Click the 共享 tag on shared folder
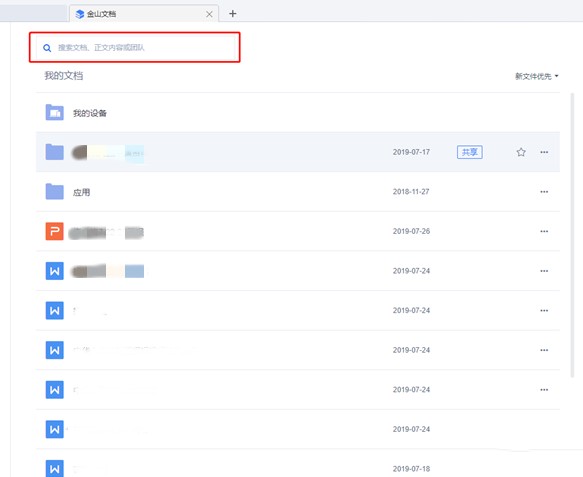Viewport: 583px width, 477px height. click(470, 152)
